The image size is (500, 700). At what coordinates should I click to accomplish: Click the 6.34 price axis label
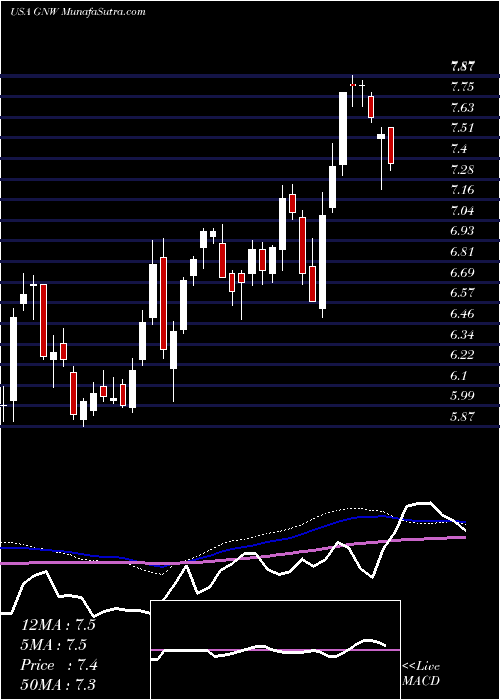(463, 334)
